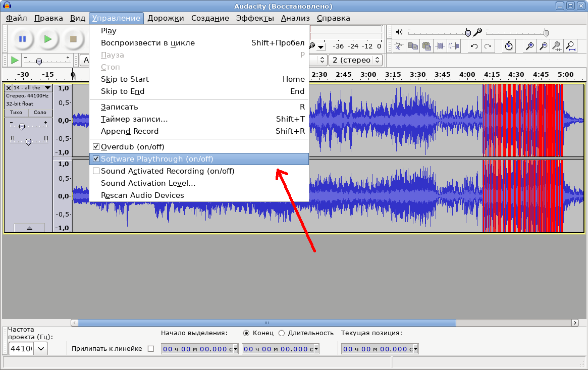Open the Файл menu
The width and height of the screenshot is (588, 370).
click(17, 18)
